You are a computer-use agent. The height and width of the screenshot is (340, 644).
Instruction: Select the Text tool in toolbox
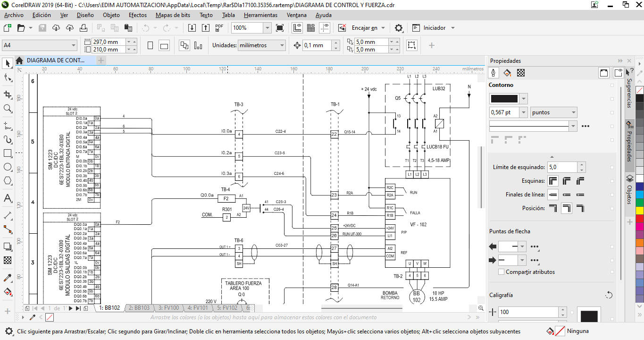[8, 198]
